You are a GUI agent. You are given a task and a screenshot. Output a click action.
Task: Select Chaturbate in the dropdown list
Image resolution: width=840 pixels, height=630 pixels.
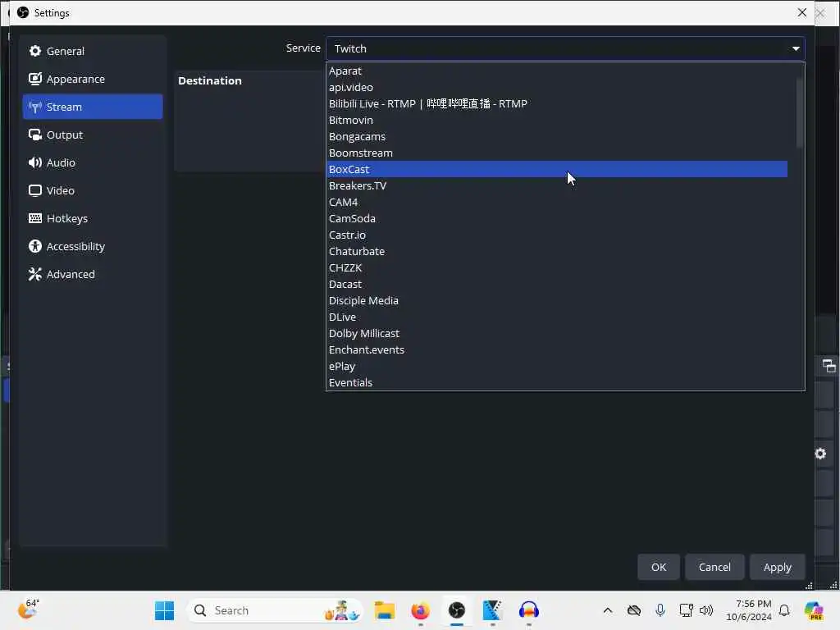[x=557, y=251]
